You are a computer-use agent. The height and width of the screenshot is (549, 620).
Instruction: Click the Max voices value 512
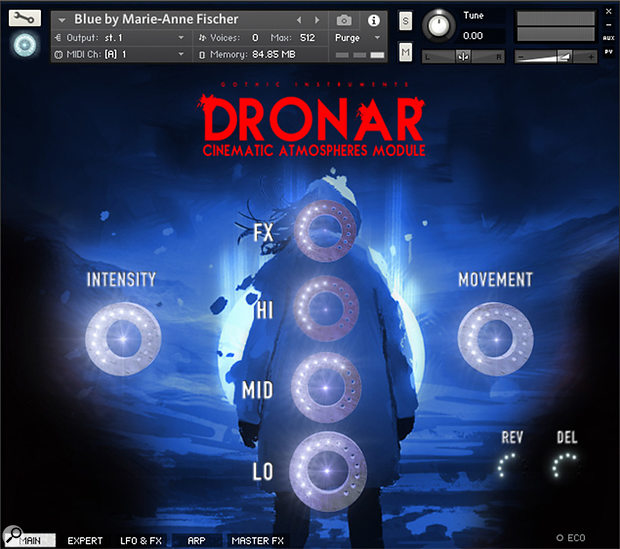pos(307,38)
